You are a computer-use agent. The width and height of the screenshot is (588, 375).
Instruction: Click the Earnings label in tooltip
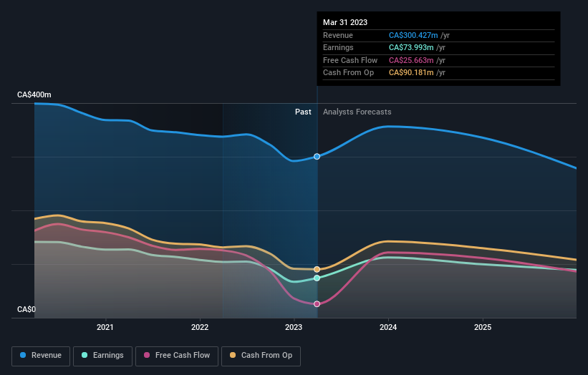[338, 47]
